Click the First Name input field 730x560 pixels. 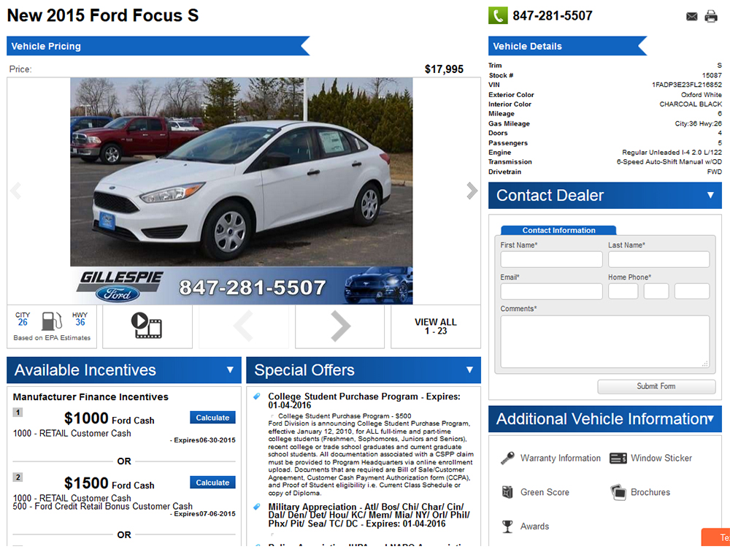[x=551, y=259]
